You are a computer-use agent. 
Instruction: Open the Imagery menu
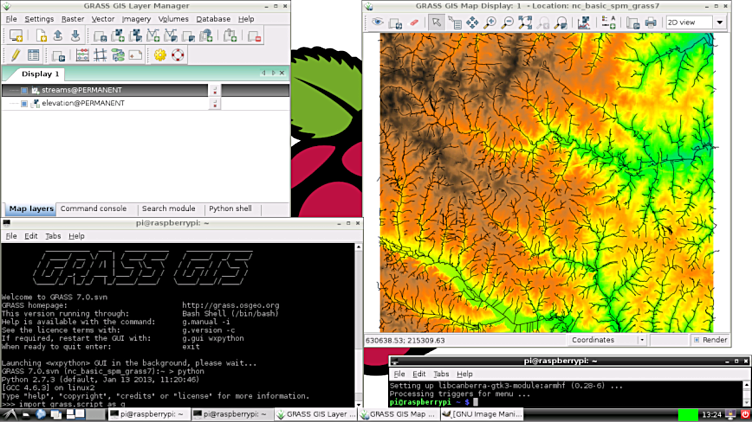[136, 19]
